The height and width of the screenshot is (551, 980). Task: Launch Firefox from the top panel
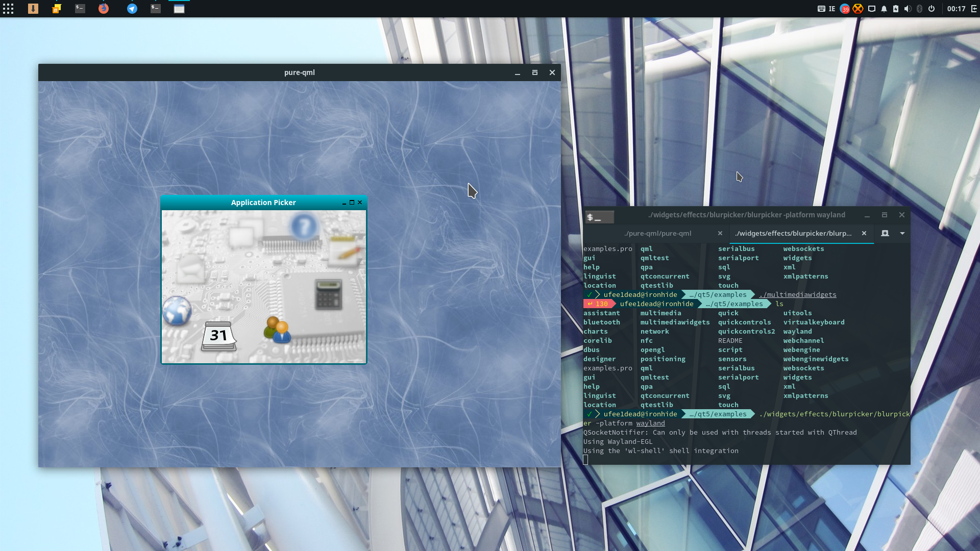(x=104, y=9)
